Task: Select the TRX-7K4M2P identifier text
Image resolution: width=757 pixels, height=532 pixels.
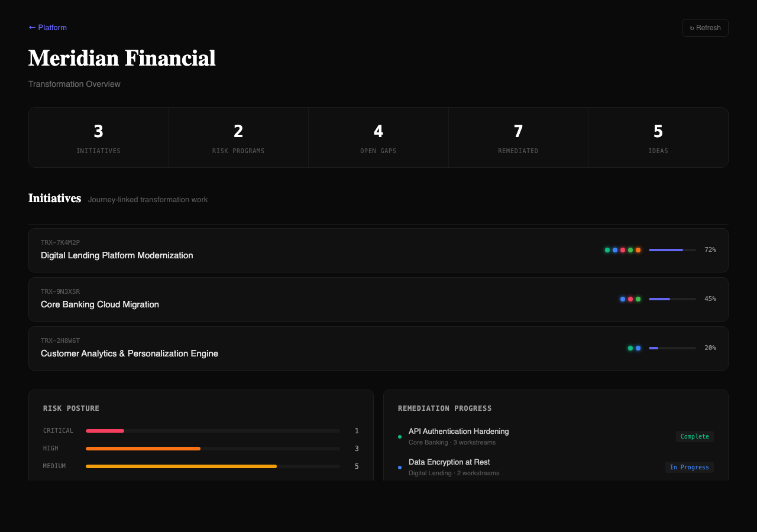Action: tap(59, 242)
